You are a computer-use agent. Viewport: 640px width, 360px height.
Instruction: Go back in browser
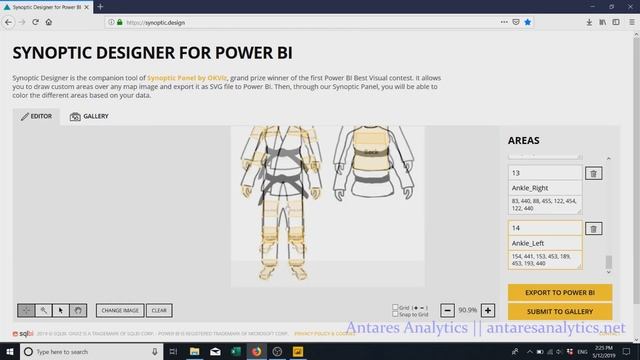(8, 22)
